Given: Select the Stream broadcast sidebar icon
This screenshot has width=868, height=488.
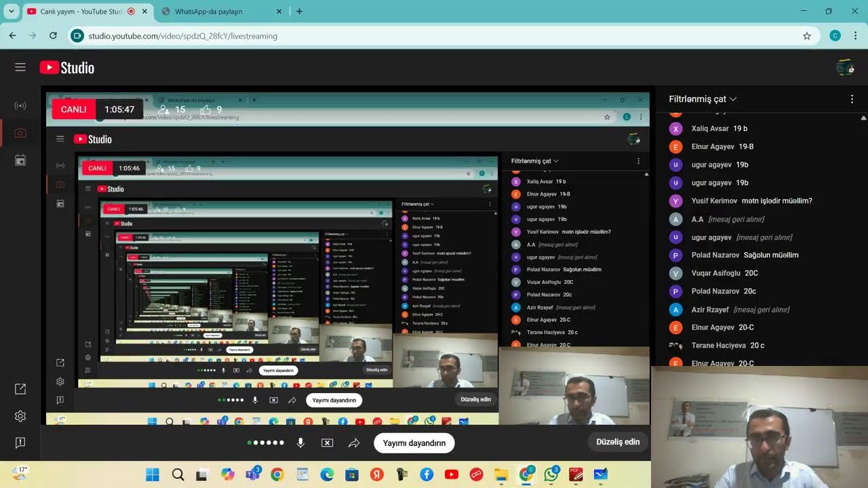Looking at the screenshot, I should pos(20,106).
